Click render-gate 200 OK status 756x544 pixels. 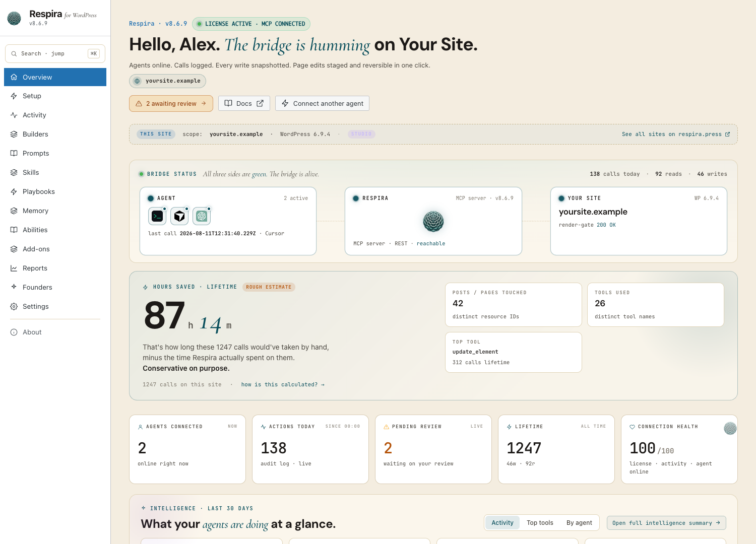pos(587,225)
